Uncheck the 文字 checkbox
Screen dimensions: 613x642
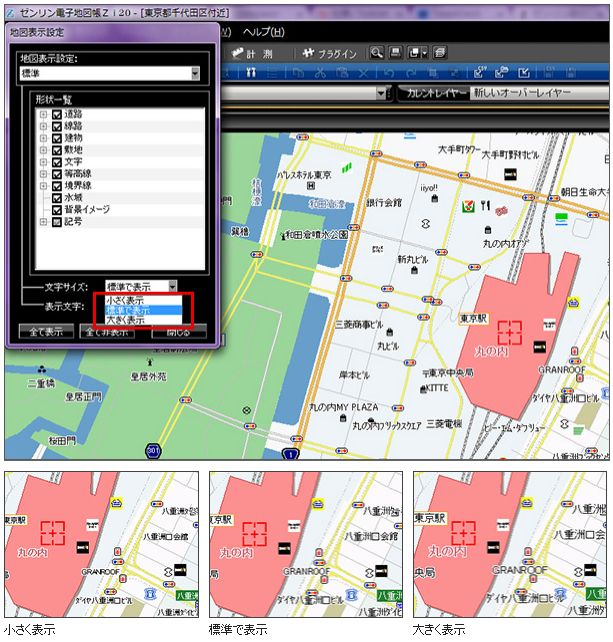click(57, 162)
